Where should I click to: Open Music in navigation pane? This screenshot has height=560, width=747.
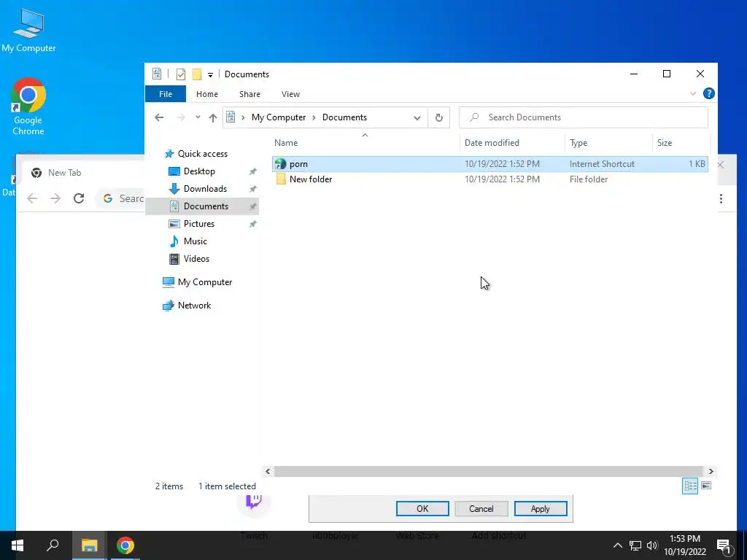(x=196, y=241)
